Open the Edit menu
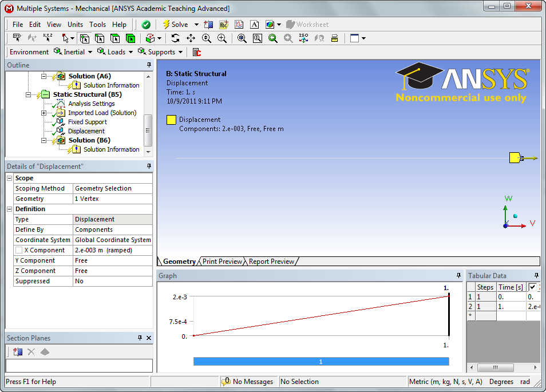The width and height of the screenshot is (546, 392). [x=35, y=25]
